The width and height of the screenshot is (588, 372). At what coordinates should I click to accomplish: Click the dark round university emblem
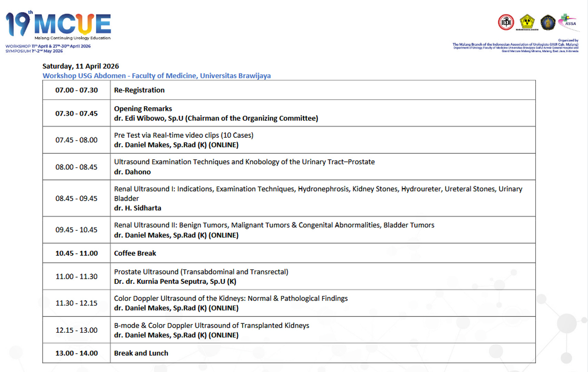point(548,23)
